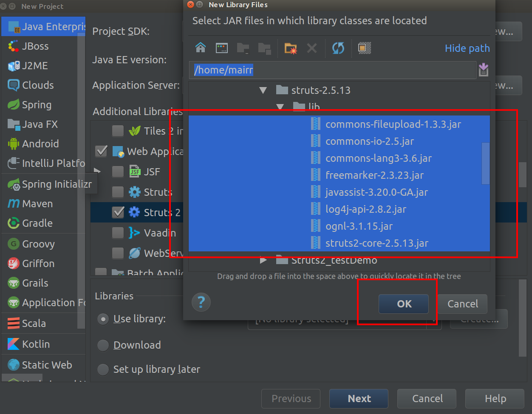Click Next in New Project wizard
The height and width of the screenshot is (414, 532).
pyautogui.click(x=359, y=399)
